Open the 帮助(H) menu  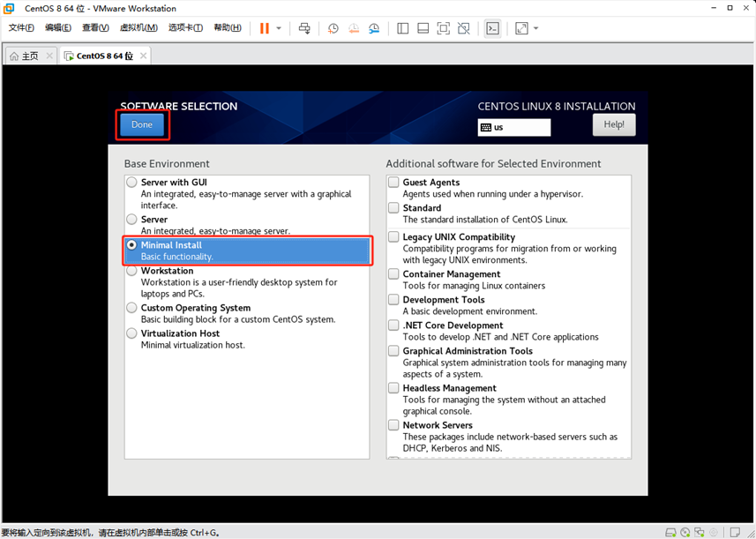click(228, 28)
